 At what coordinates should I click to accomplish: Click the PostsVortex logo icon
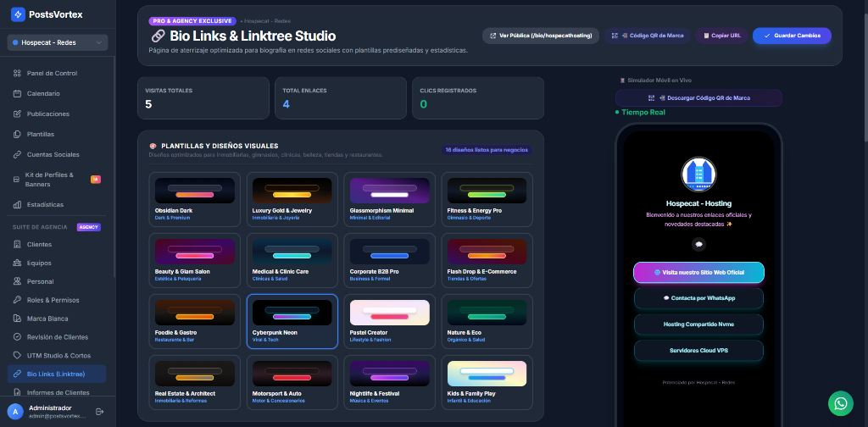18,14
